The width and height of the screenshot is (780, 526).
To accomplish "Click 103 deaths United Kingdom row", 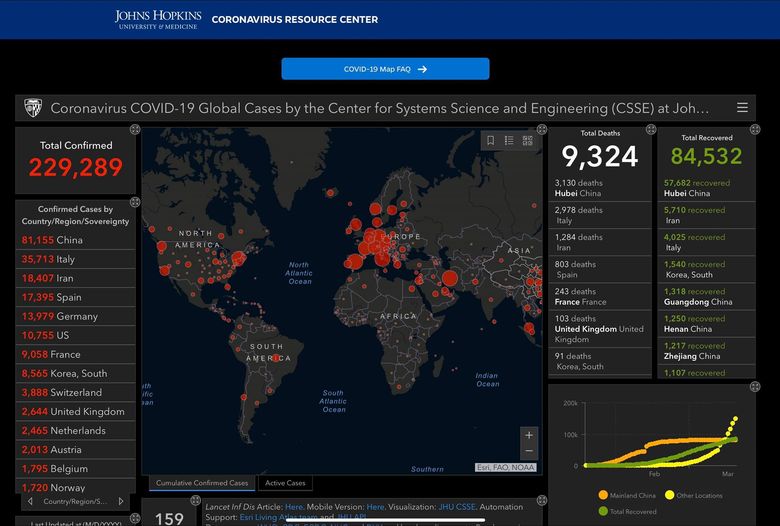I will [600, 329].
